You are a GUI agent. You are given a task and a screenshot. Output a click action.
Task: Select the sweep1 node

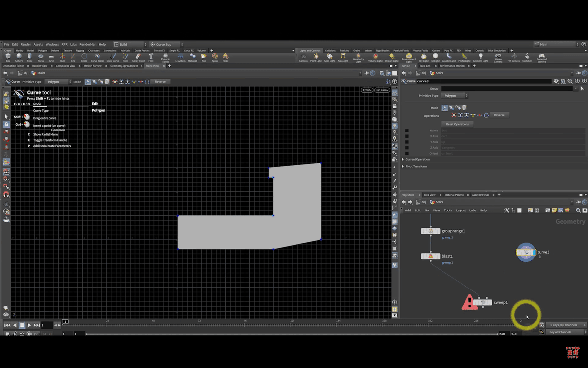(483, 302)
